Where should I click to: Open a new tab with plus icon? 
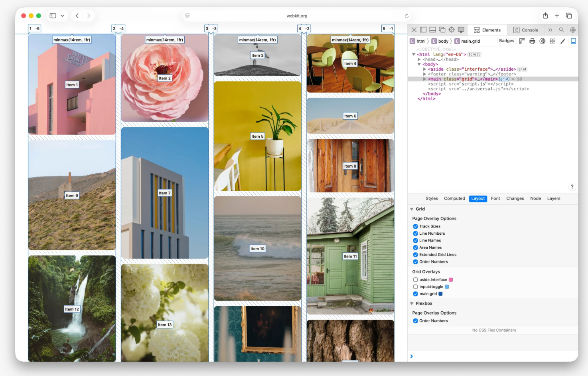pos(557,16)
